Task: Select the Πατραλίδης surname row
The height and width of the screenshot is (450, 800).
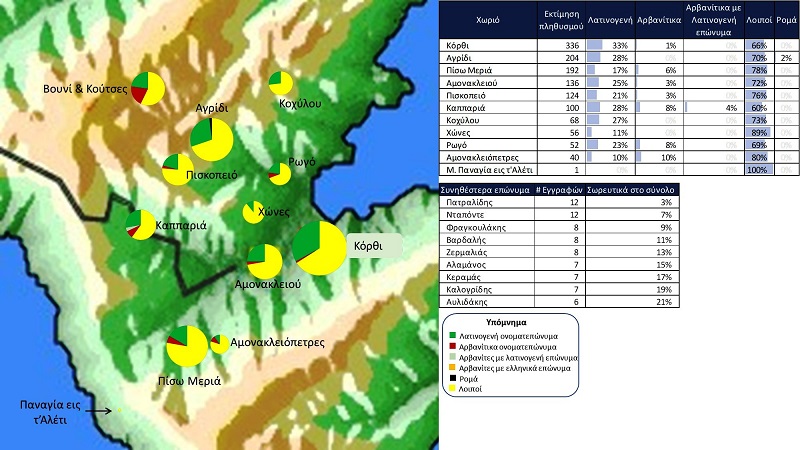Action: (x=487, y=202)
